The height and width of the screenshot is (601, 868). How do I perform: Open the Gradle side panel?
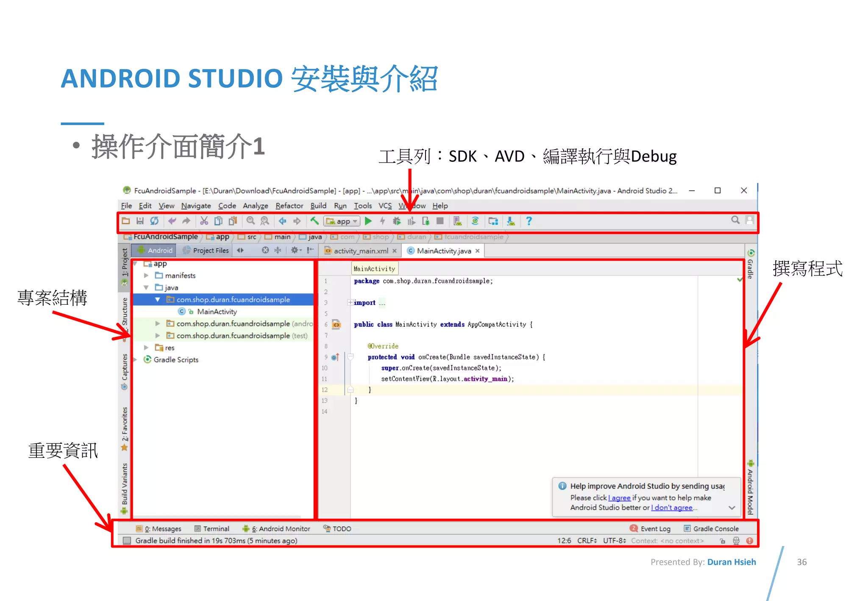click(x=751, y=264)
